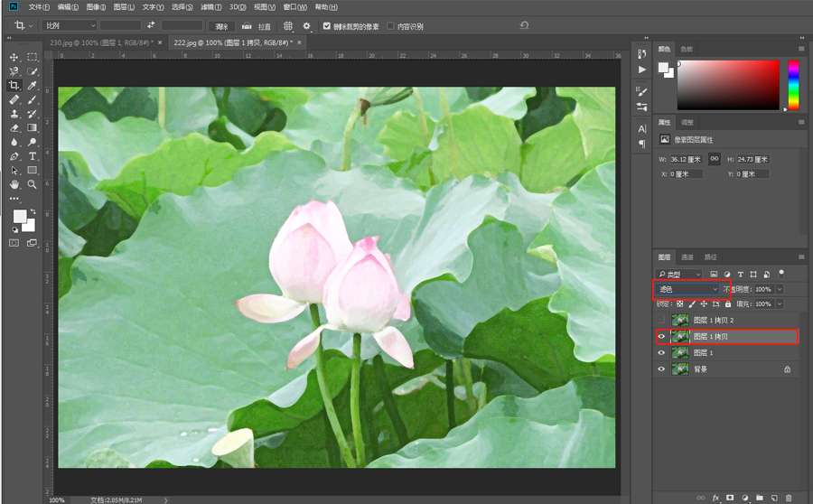This screenshot has width=813, height=504.
Task: Toggle lock transparent pixels
Action: click(679, 303)
